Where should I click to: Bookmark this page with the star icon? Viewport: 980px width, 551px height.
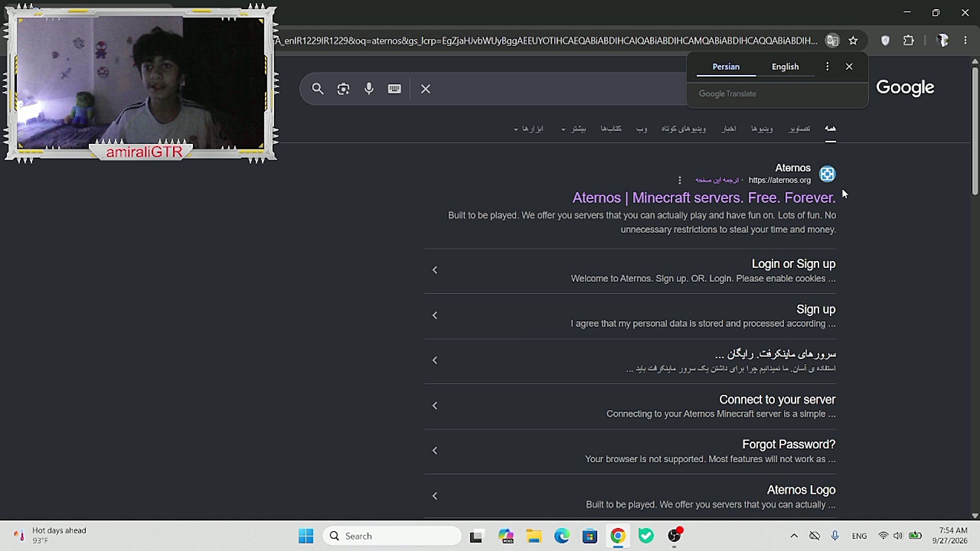coord(853,40)
